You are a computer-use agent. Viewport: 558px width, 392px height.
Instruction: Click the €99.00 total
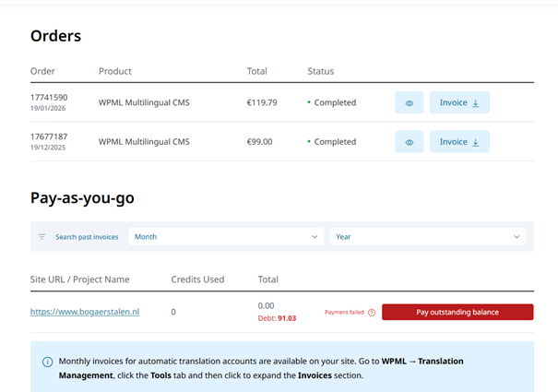coord(260,142)
